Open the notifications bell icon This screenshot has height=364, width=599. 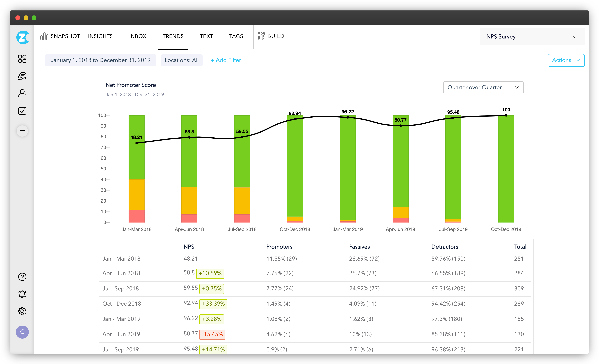coord(22,294)
